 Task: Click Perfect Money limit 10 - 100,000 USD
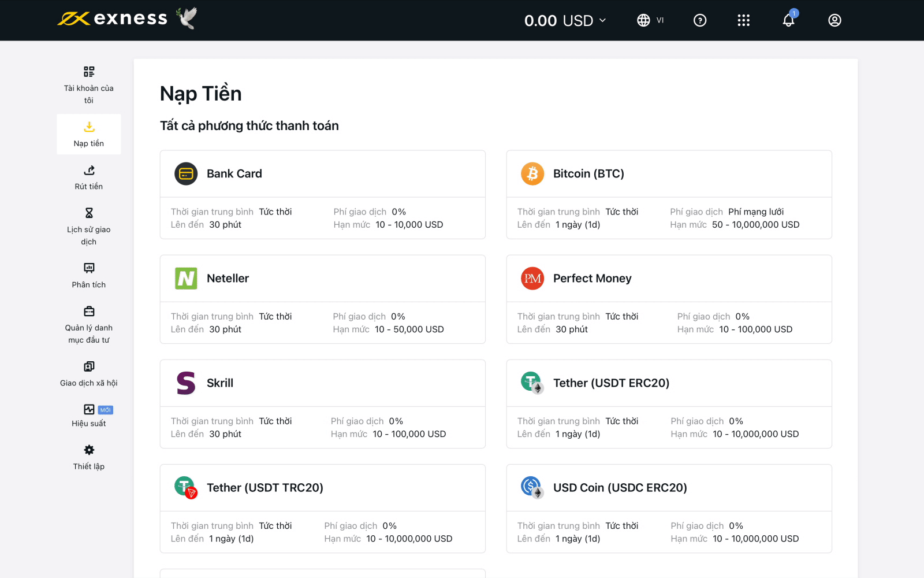click(756, 329)
